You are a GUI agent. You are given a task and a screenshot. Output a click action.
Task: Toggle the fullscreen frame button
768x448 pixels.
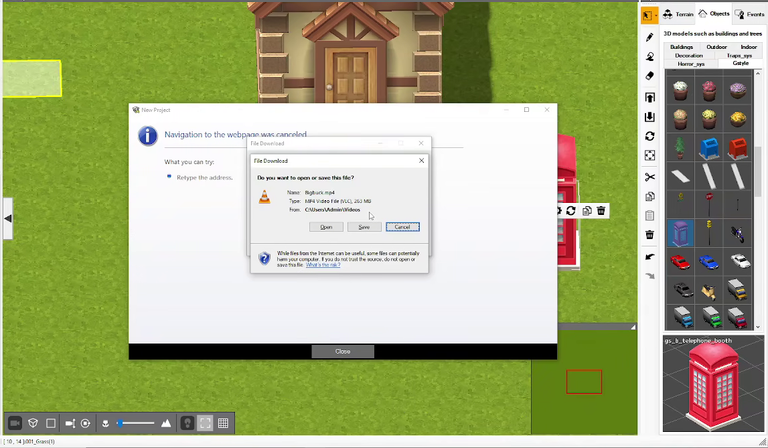pyautogui.click(x=205, y=423)
